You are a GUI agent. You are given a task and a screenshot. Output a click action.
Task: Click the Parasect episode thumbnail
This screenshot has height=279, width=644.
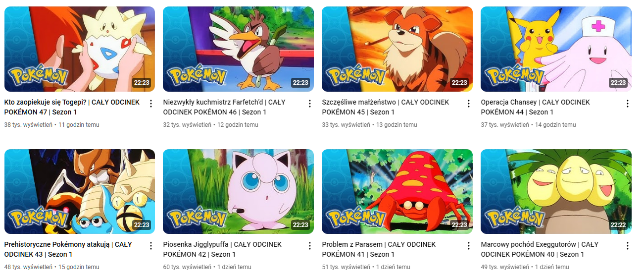point(397,191)
